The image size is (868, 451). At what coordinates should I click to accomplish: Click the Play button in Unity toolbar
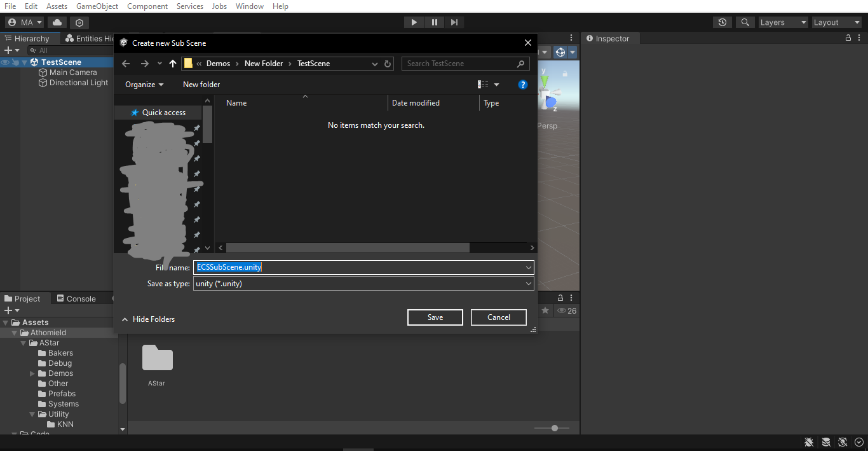click(414, 22)
